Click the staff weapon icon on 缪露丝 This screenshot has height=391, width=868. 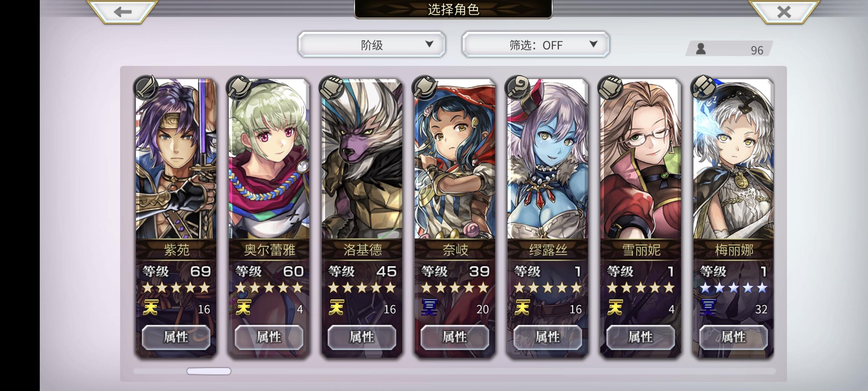[517, 88]
